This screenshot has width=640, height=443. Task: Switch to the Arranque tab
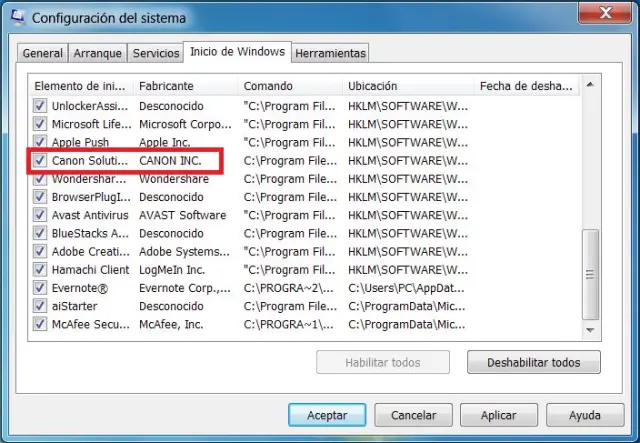tap(98, 53)
